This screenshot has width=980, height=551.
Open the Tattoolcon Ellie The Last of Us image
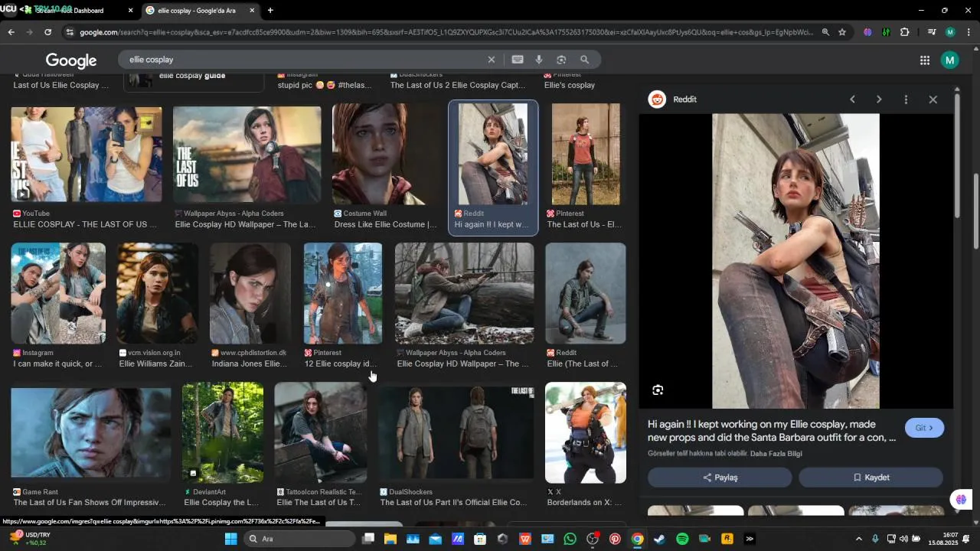[320, 433]
